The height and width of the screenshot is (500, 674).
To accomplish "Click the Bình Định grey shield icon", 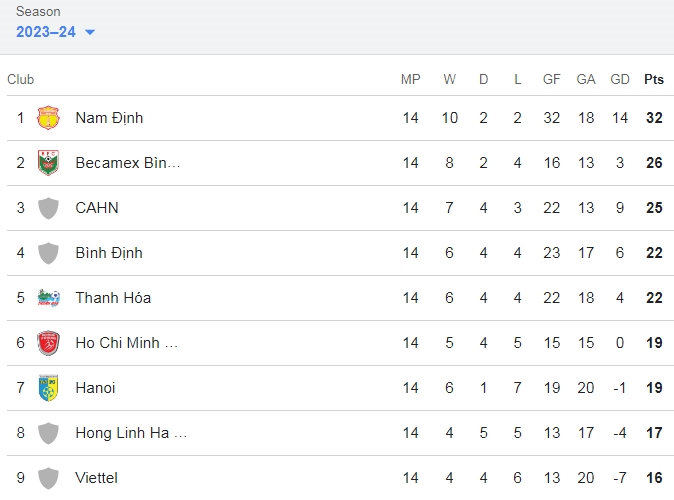I will (48, 253).
